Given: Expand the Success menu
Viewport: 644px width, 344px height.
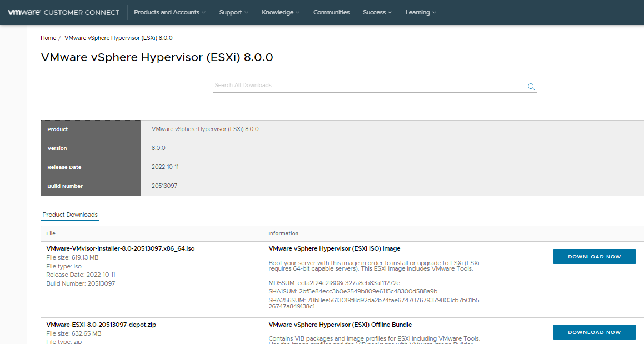Looking at the screenshot, I should click(377, 12).
